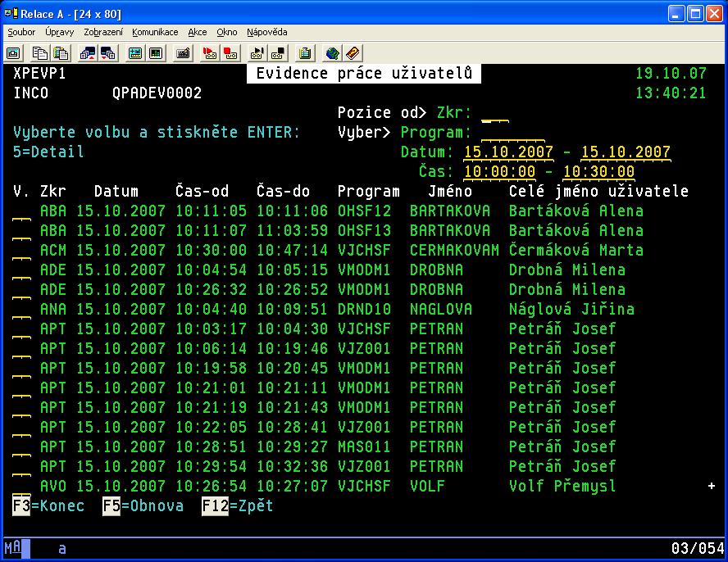Start macro recording with the red play icon
The width and height of the screenshot is (728, 562).
(209, 53)
